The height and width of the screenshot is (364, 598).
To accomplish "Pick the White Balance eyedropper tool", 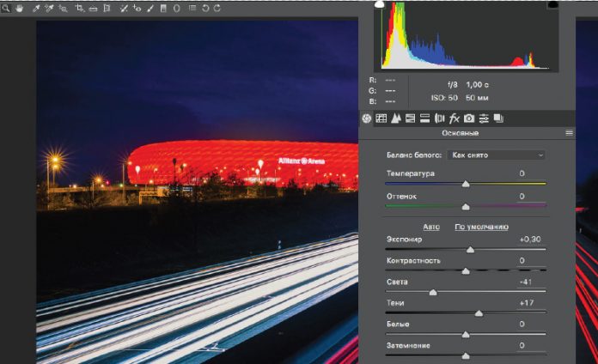I will click(35, 8).
